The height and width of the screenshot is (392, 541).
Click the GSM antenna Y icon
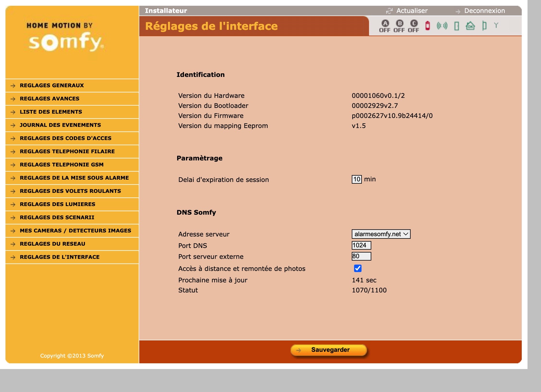coord(496,25)
